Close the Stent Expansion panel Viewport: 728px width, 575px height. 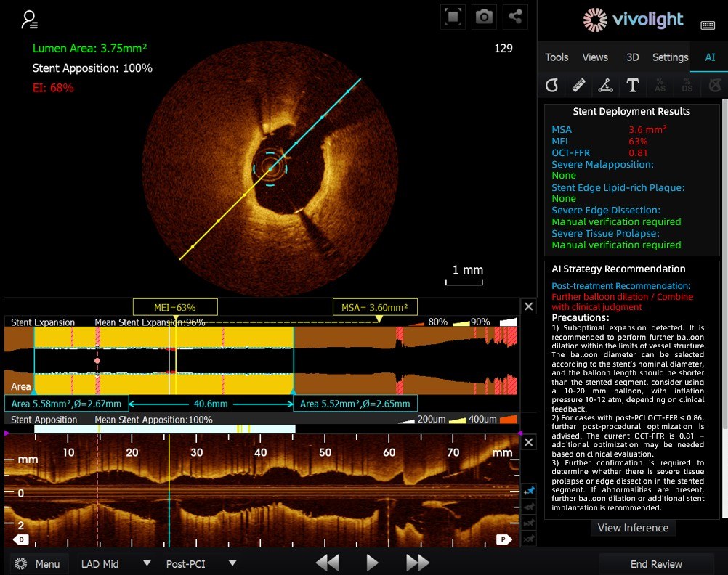528,307
